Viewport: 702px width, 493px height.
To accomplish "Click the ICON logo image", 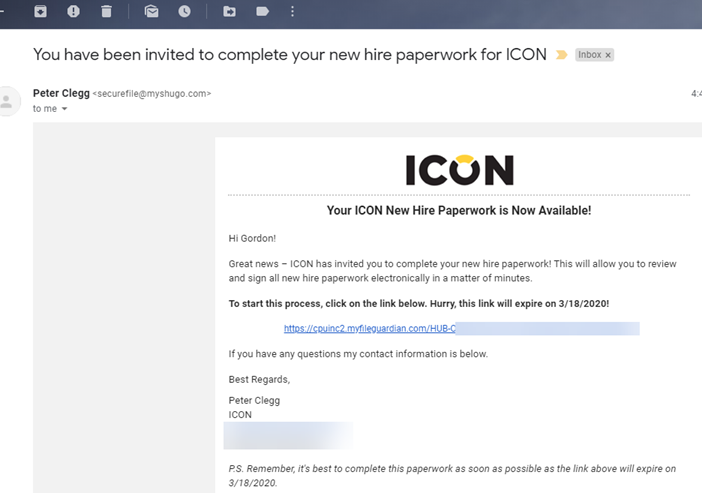I will pos(459,170).
